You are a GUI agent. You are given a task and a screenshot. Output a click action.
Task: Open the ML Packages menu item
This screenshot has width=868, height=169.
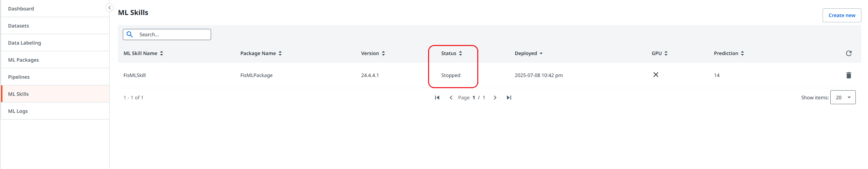(23, 60)
